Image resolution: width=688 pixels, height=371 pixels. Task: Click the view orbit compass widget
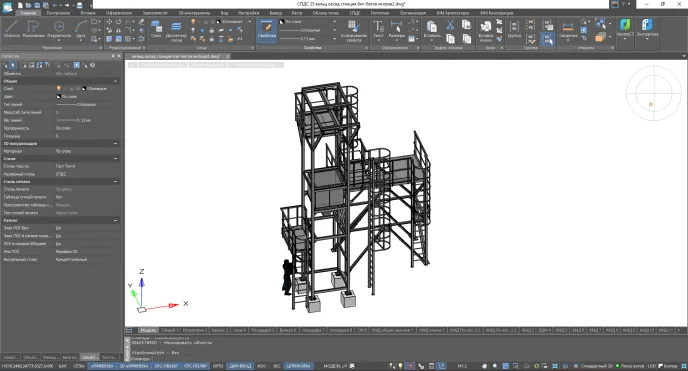coord(654,93)
